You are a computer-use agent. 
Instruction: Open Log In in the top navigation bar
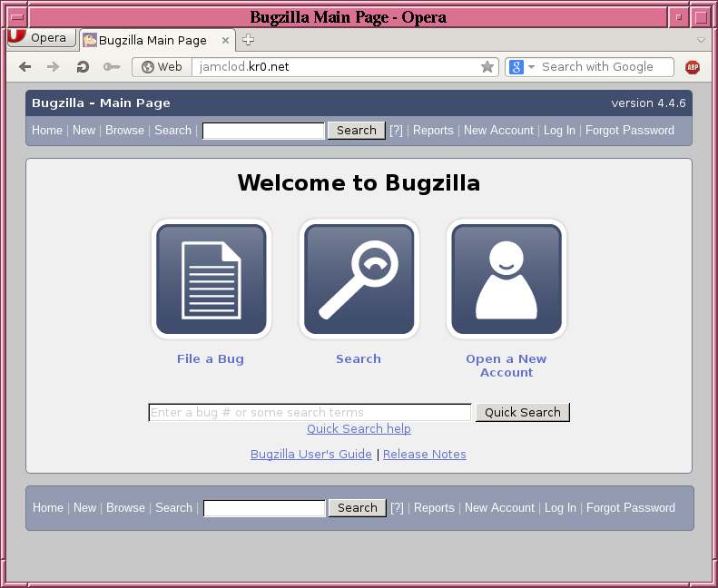559,130
